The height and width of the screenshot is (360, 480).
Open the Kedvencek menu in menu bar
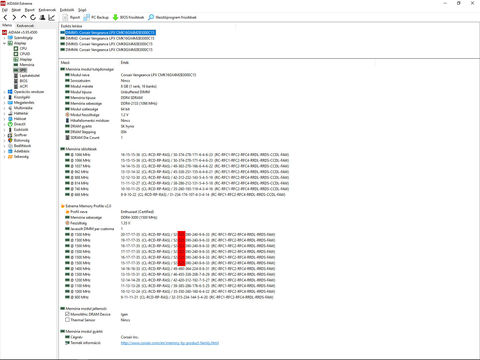pos(47,10)
